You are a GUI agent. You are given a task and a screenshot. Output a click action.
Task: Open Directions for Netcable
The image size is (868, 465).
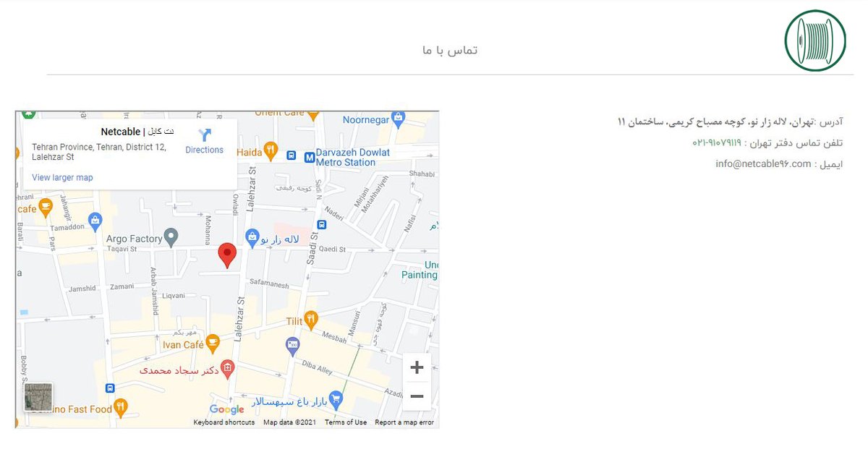click(x=205, y=141)
